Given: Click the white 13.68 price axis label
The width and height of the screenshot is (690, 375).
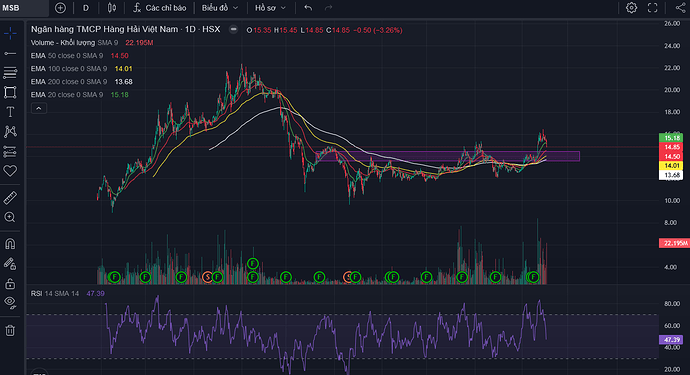Looking at the screenshot, I should pos(671,175).
